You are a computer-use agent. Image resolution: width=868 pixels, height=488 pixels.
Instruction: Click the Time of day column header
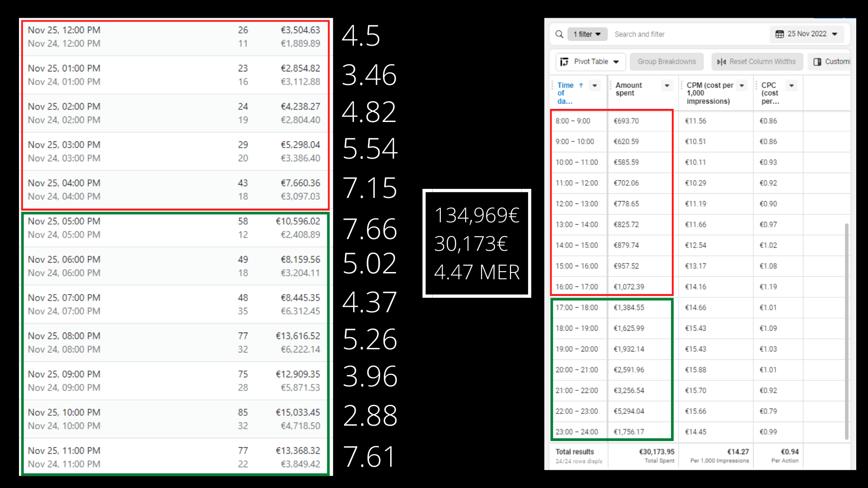coord(565,93)
